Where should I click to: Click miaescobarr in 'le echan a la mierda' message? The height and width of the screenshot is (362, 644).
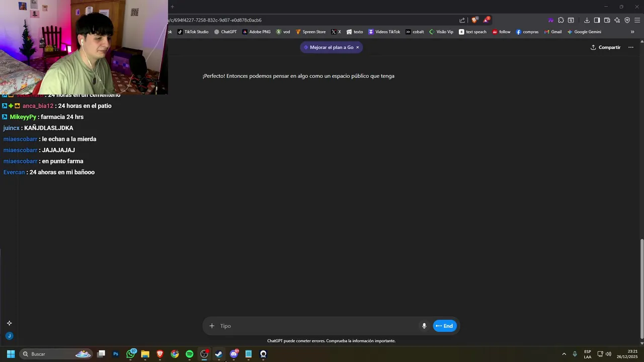point(20,139)
